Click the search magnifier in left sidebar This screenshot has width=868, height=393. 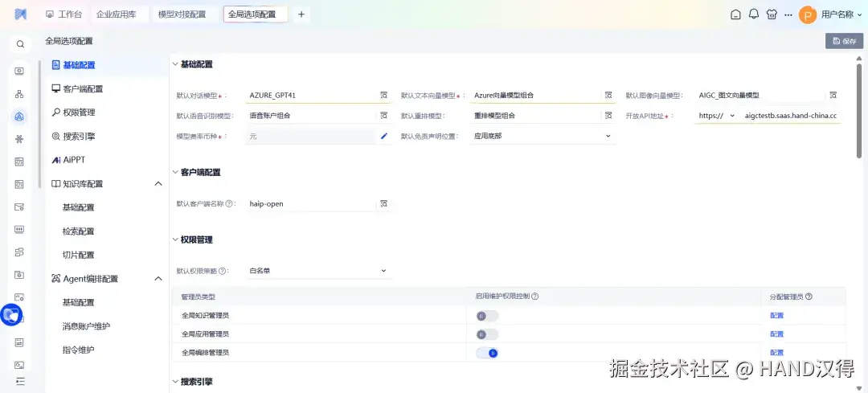[x=20, y=44]
